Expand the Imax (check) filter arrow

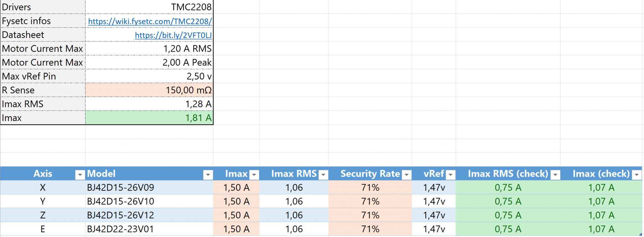point(637,174)
